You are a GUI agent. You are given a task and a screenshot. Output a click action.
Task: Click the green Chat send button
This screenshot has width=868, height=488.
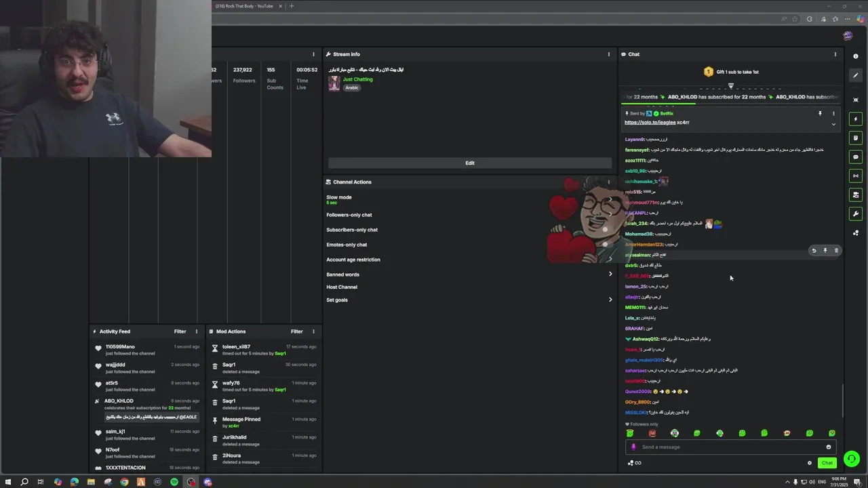tap(827, 463)
